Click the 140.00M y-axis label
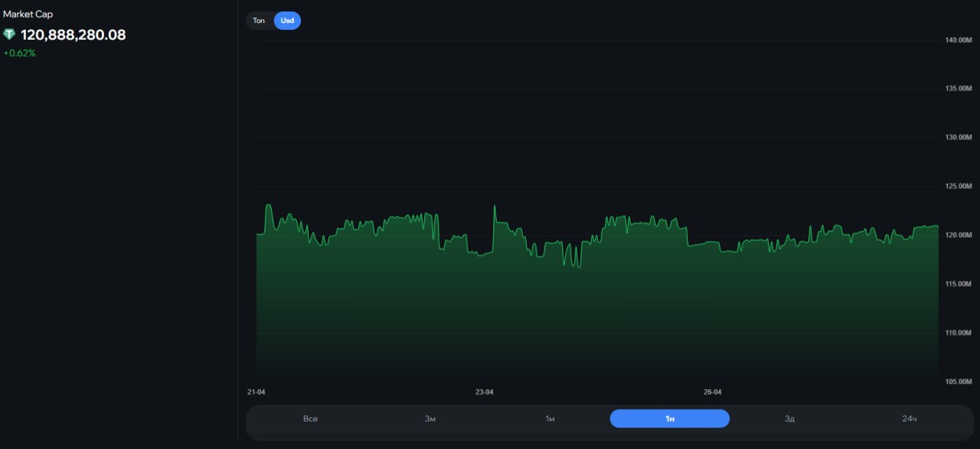 (x=958, y=40)
